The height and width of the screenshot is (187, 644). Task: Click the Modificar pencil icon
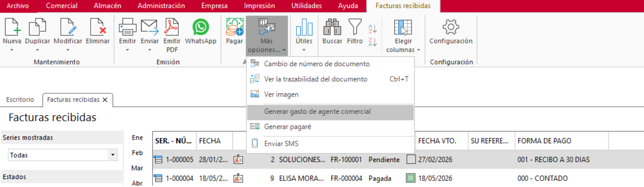point(68,26)
